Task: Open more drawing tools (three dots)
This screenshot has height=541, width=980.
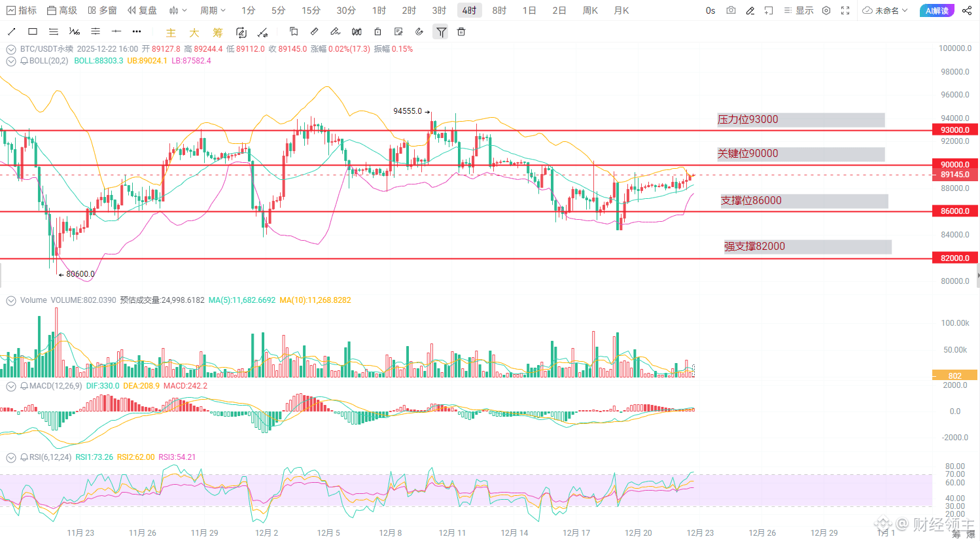Action: point(137,31)
